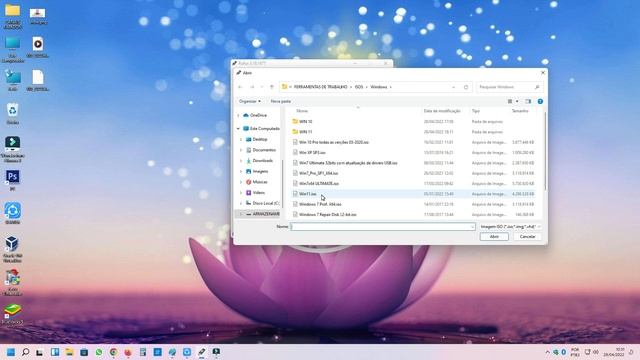640x360 pixels.
Task: Open taskbar search magnifier
Action: 25,352
